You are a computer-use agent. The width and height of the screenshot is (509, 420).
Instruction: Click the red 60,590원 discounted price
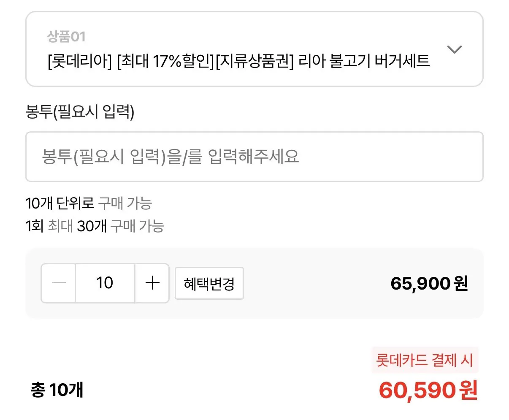426,390
